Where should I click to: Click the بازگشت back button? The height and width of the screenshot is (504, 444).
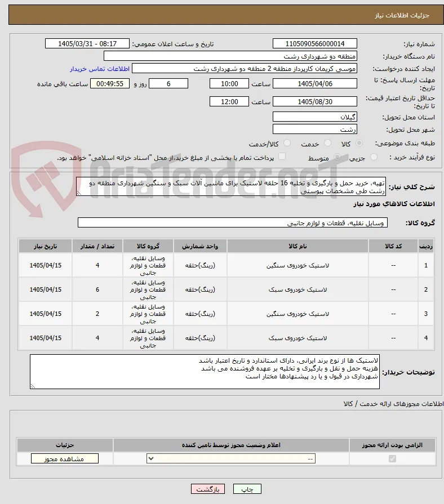208,489
